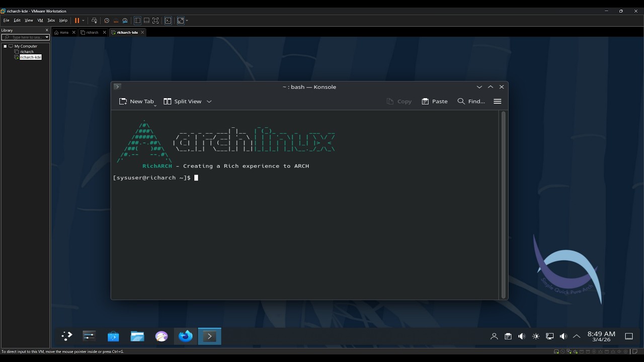Open the Konsole hamburger menu

[x=498, y=102]
